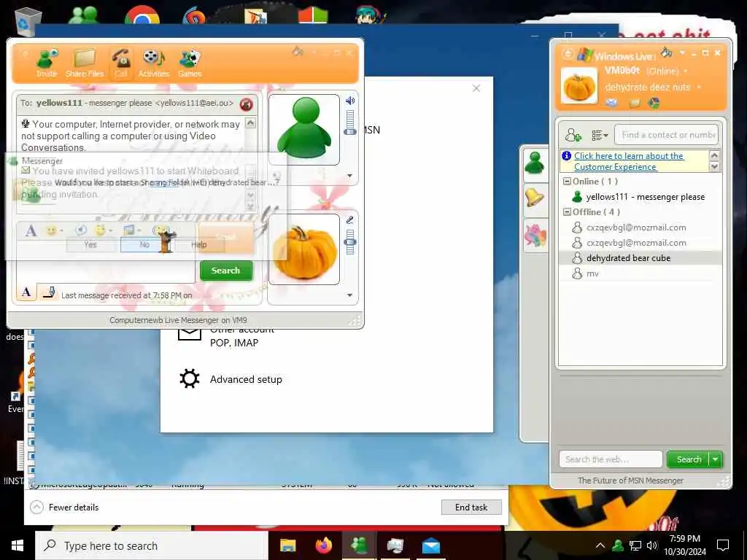Collapse the Offline ( 4 ) group
This screenshot has height=560, width=747.
567,212
